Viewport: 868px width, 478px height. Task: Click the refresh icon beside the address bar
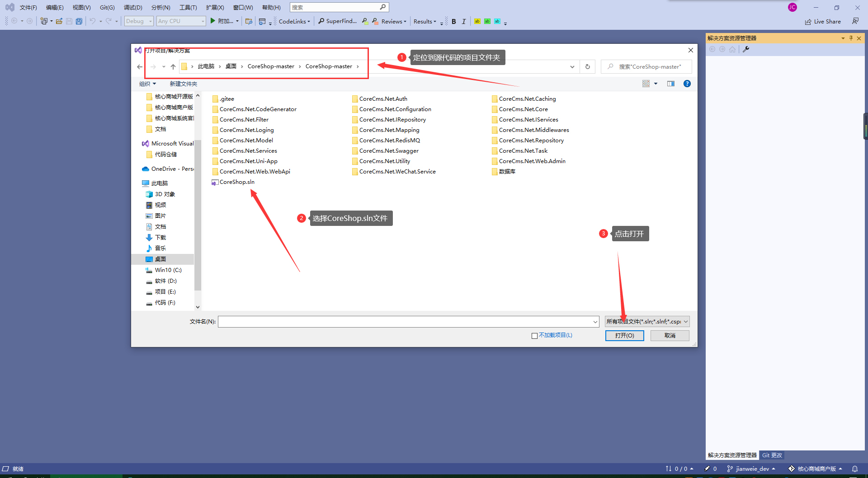(x=587, y=67)
